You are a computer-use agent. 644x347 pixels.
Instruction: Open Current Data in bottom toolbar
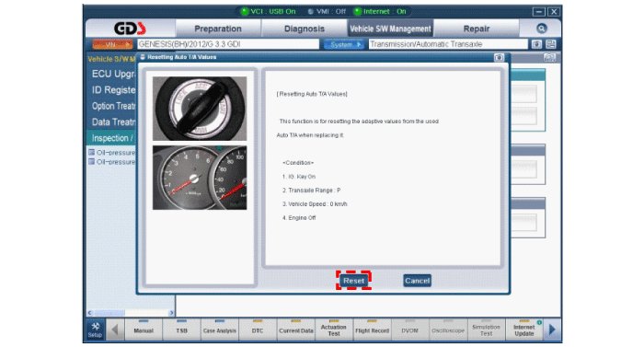(x=295, y=330)
